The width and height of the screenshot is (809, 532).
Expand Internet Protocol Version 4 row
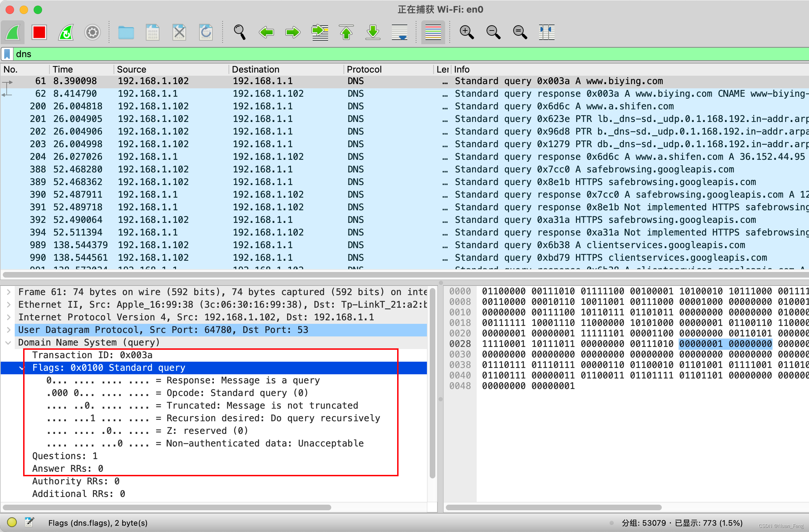9,317
